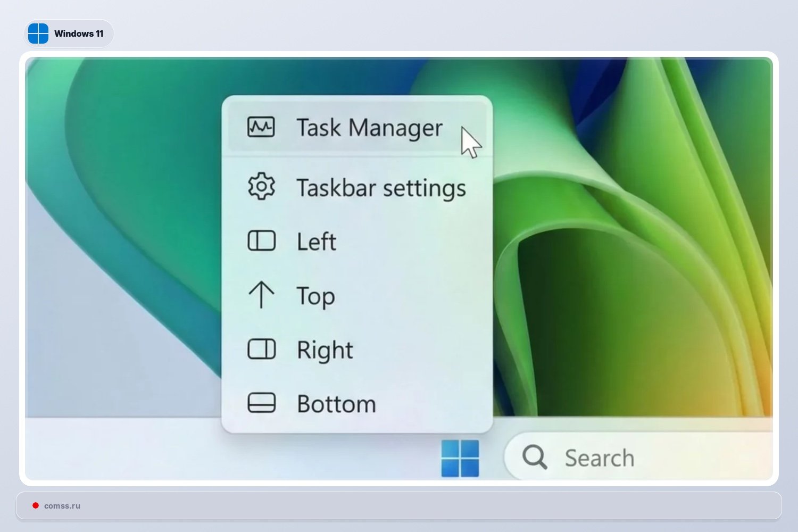Click the magnifier icon in the Search bar
The height and width of the screenshot is (532, 798).
(x=534, y=456)
